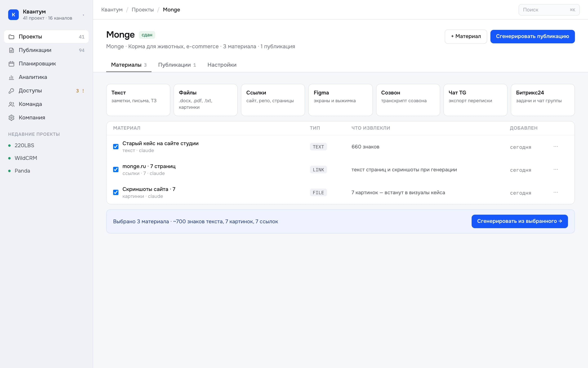This screenshot has height=368, width=588.
Task: Open recent project Panda
Action: point(22,171)
